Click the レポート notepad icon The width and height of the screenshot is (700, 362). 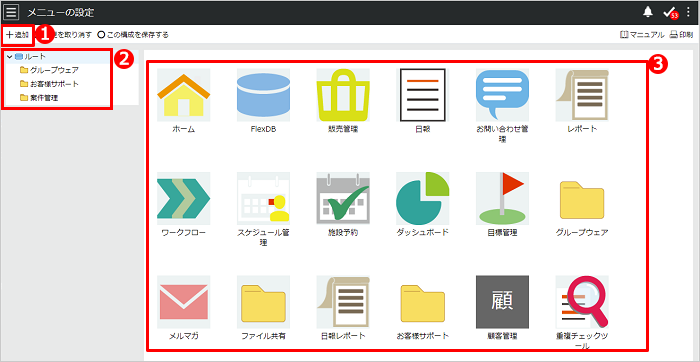(x=582, y=95)
